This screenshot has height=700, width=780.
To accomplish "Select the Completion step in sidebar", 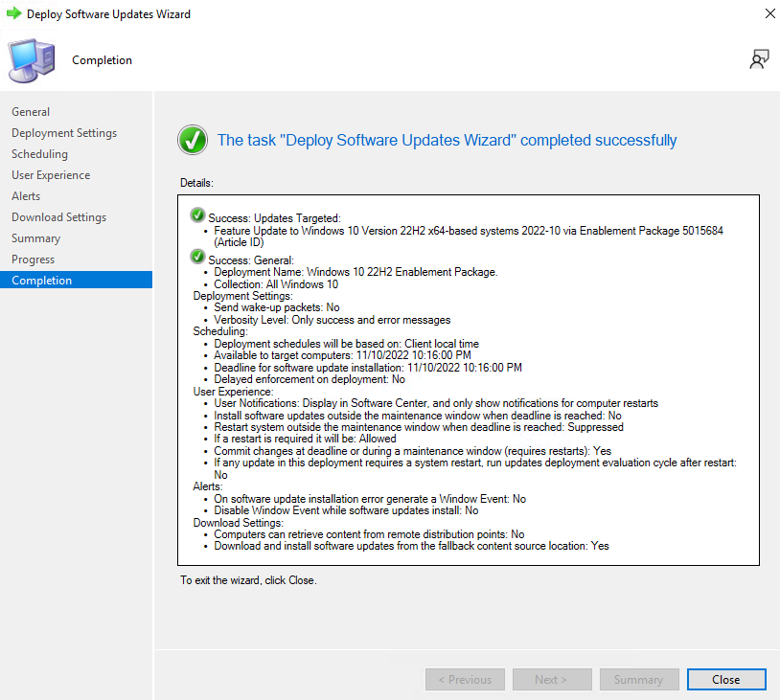I will [x=76, y=280].
